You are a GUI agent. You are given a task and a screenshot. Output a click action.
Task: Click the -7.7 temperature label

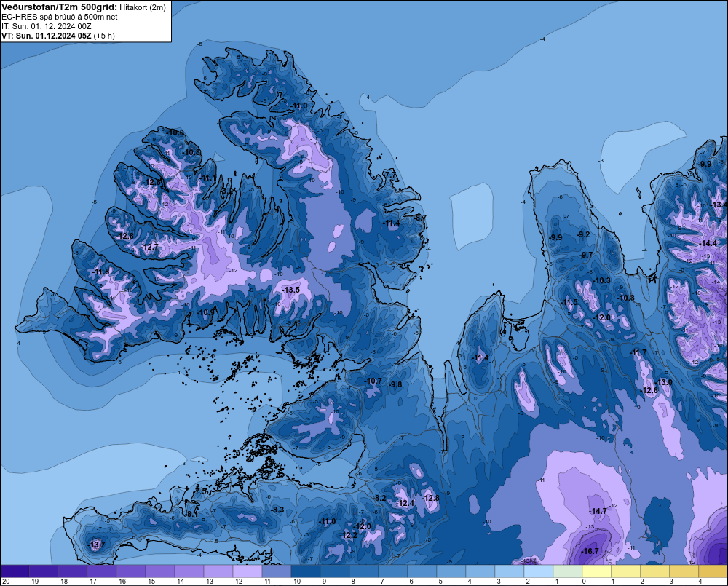pos(390,174)
